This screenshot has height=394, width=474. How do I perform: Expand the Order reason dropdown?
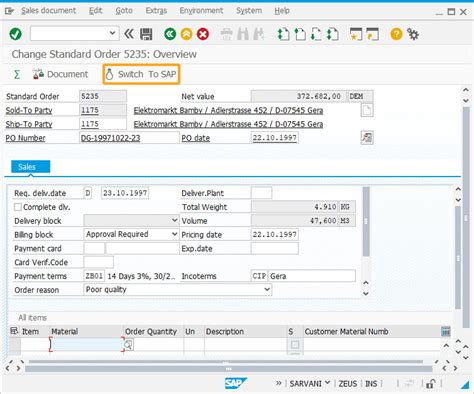(x=267, y=289)
